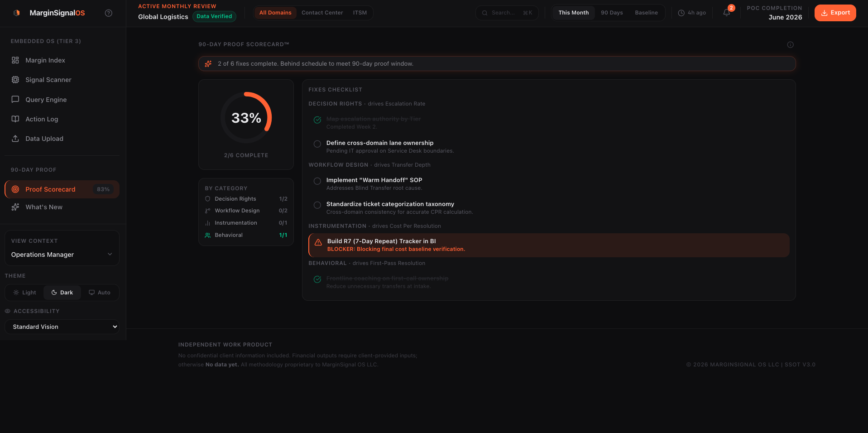Expand the Operations Manager view context dropdown
The width and height of the screenshot is (868, 433).
(x=62, y=255)
